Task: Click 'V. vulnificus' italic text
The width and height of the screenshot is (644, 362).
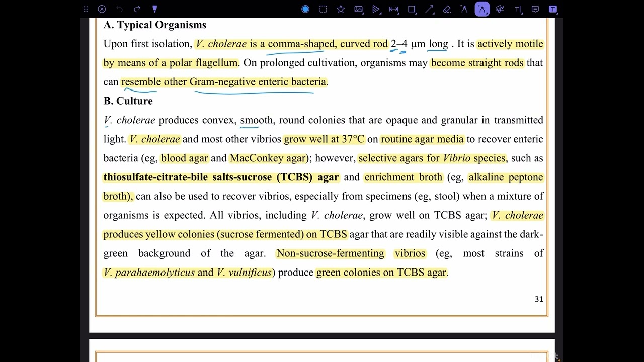Action: (x=244, y=272)
